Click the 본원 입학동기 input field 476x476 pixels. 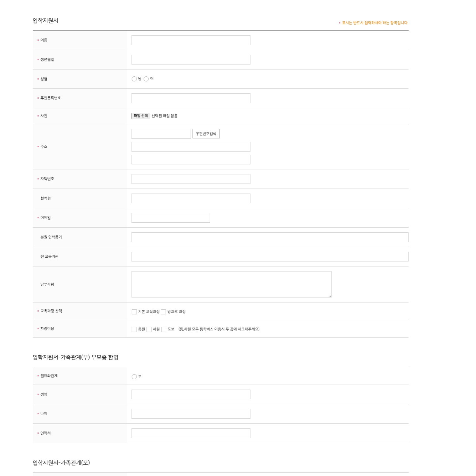pos(270,237)
